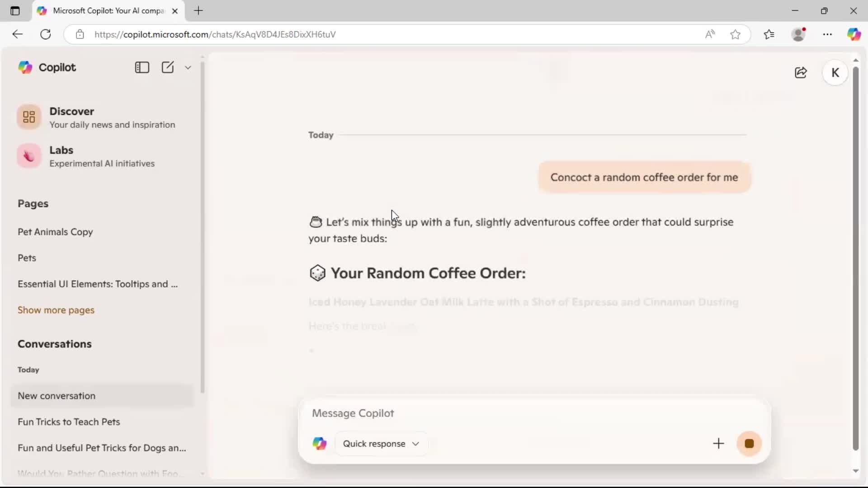868x488 pixels.
Task: Start a new chat with compose icon
Action: (x=168, y=67)
